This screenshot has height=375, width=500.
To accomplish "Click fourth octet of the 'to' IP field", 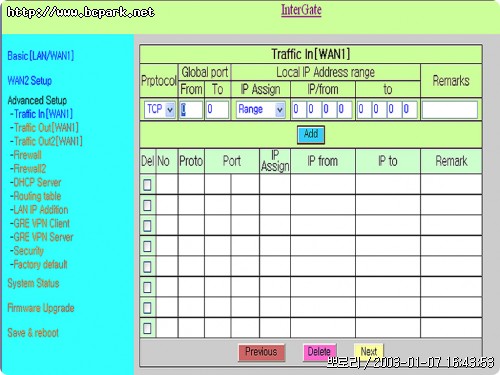I will point(409,109).
